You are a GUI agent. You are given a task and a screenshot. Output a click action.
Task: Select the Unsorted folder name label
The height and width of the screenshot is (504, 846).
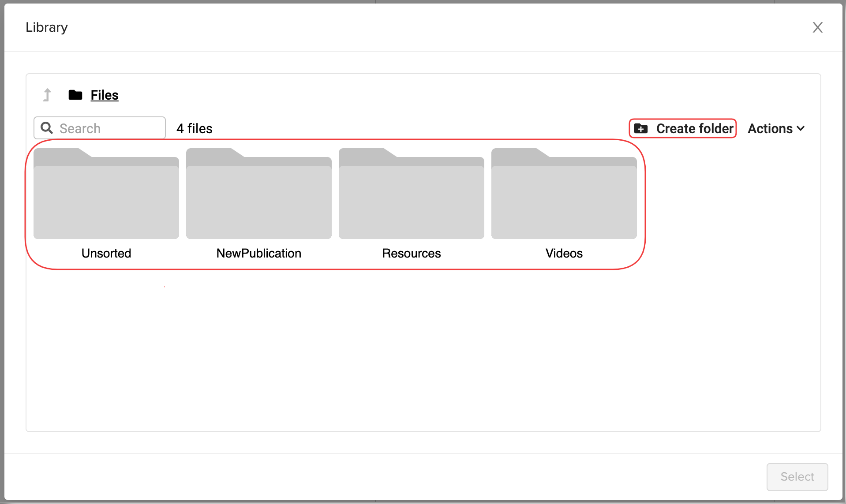[106, 253]
